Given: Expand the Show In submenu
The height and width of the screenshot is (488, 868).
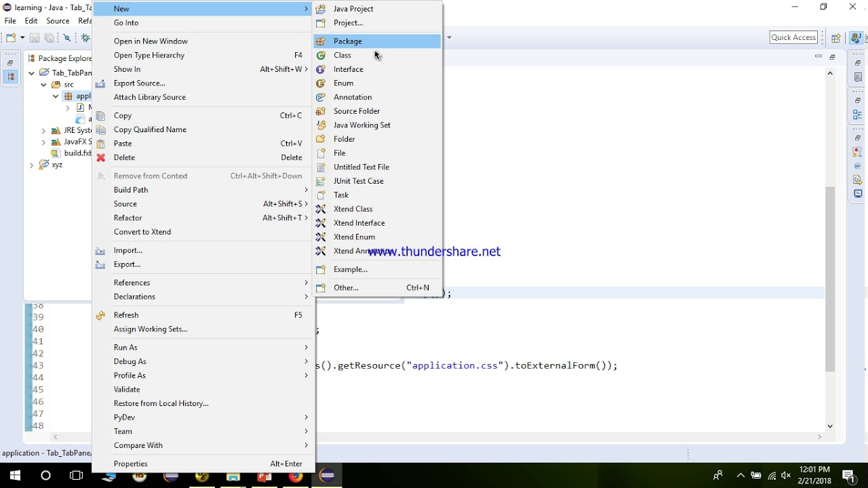Looking at the screenshot, I should pyautogui.click(x=203, y=69).
